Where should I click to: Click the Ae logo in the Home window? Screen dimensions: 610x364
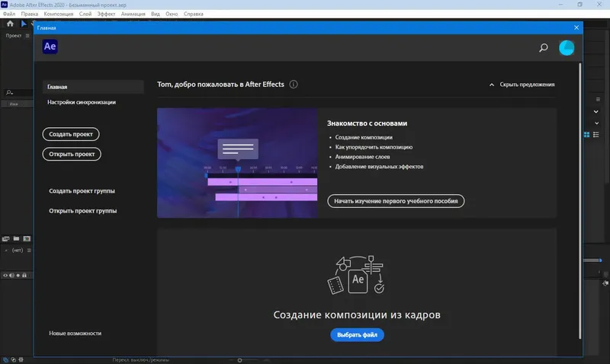50,46
